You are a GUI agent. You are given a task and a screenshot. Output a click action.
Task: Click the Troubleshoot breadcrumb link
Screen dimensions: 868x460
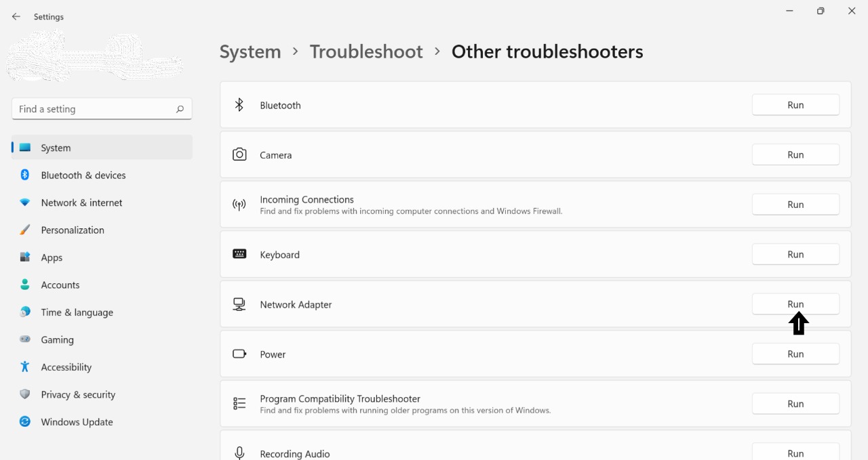tap(366, 51)
